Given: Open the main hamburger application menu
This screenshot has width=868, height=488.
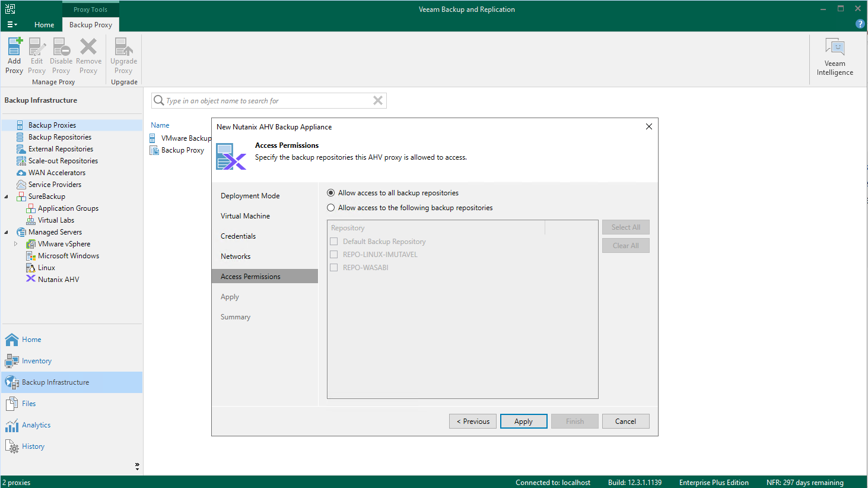Looking at the screenshot, I should 12,24.
